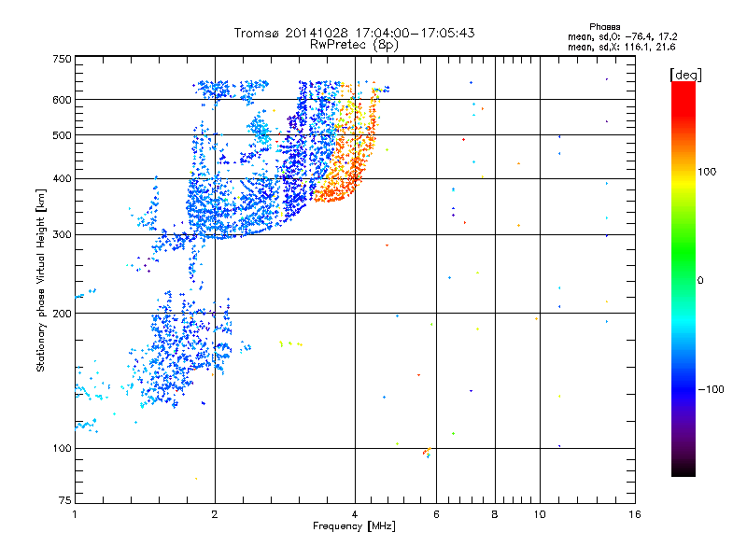747x560 pixels.
Task: Click the x-axis tick label '6'
Action: pos(436,514)
